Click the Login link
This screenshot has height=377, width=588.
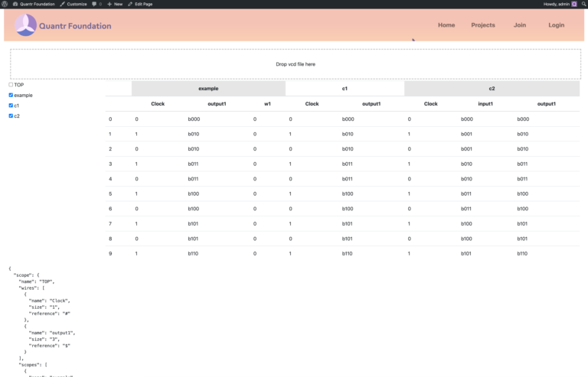pos(556,25)
